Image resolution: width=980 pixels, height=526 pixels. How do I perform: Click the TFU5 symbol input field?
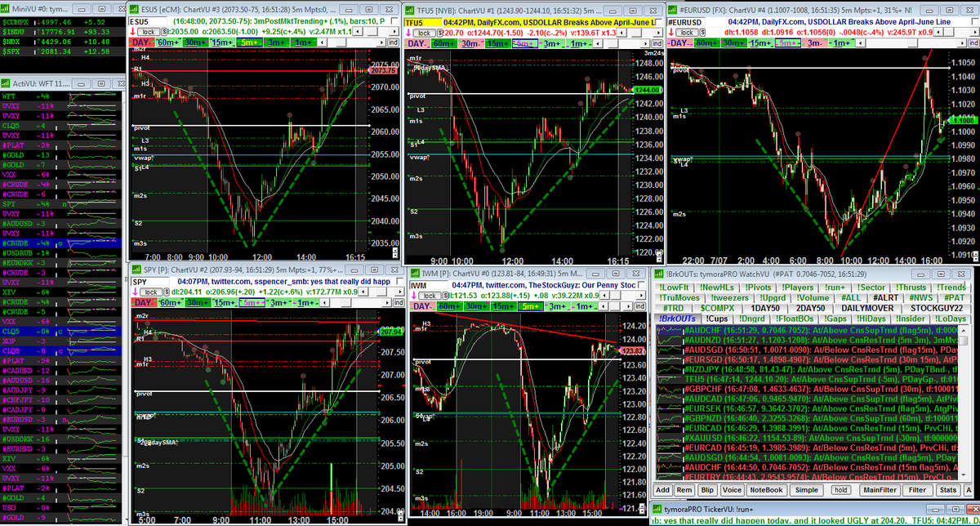(424, 23)
